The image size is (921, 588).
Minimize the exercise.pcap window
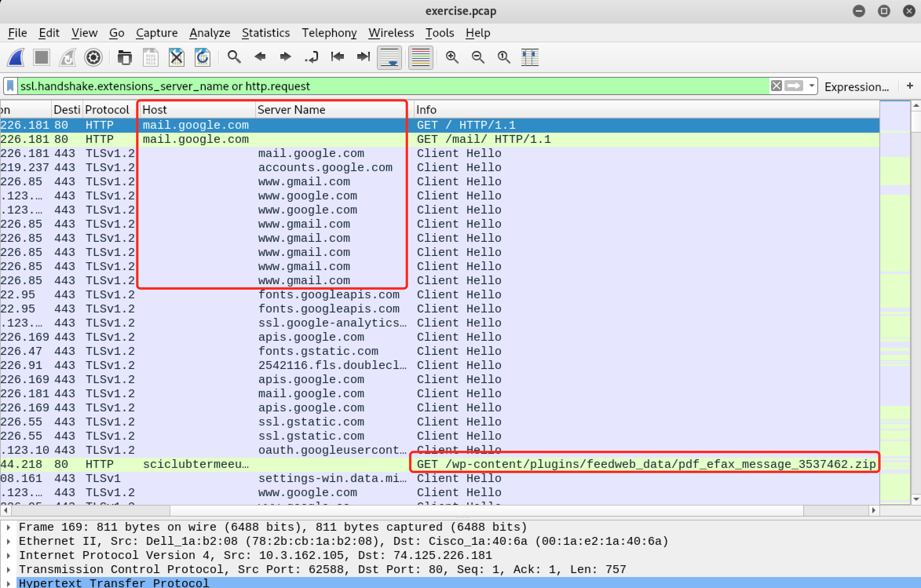(x=859, y=11)
